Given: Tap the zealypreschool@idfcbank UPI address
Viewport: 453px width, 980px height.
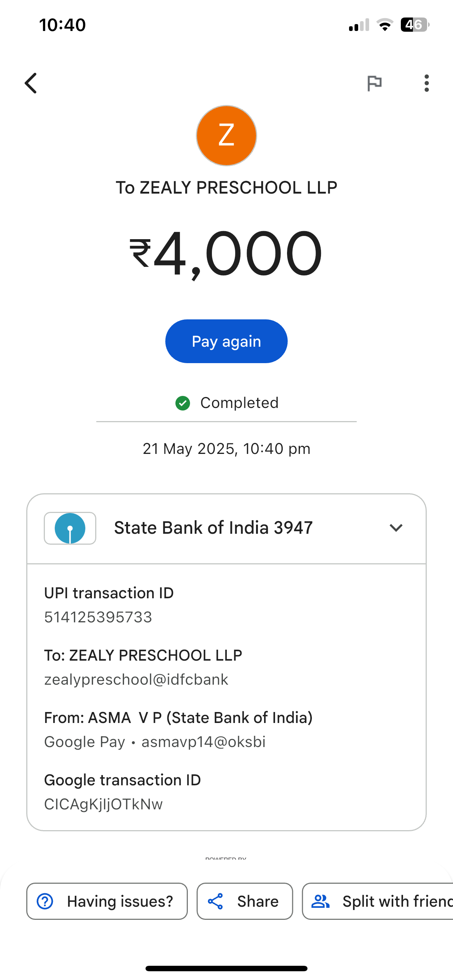Looking at the screenshot, I should 136,680.
